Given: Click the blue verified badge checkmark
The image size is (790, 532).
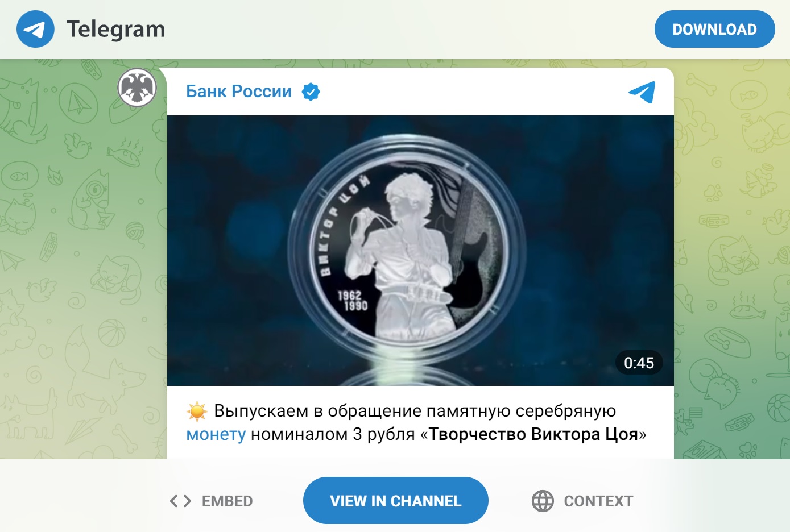Looking at the screenshot, I should [x=311, y=92].
